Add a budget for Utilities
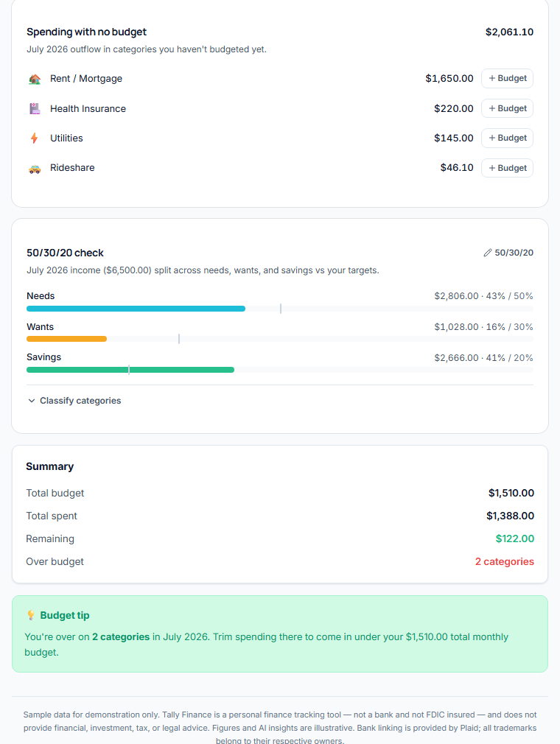Screen dimensions: 560x744 [508, 138]
